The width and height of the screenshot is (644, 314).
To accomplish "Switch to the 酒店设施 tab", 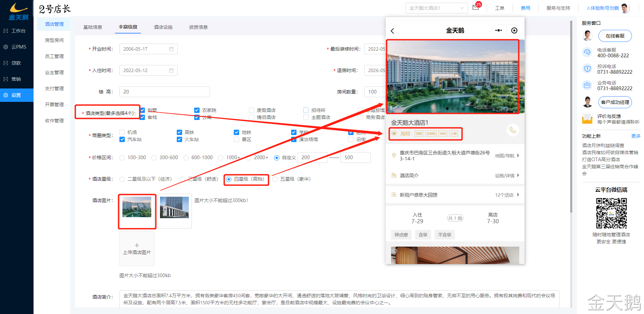I will (x=163, y=27).
